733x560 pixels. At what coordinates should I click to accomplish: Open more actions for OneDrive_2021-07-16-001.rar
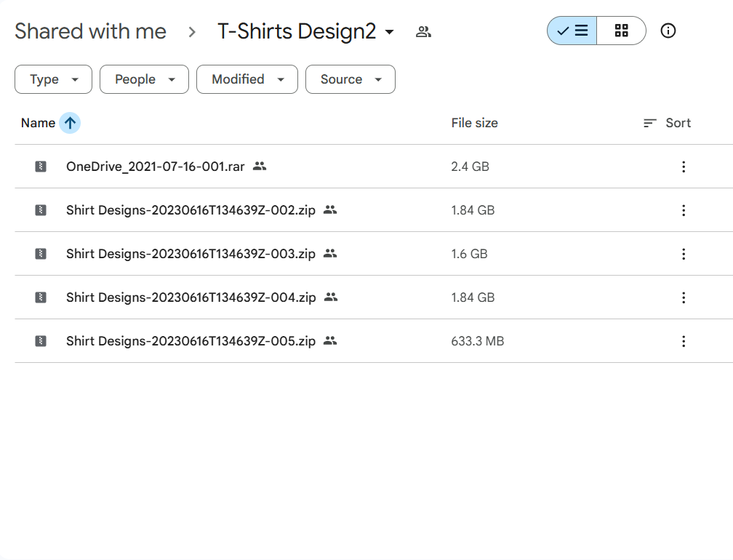coord(684,167)
